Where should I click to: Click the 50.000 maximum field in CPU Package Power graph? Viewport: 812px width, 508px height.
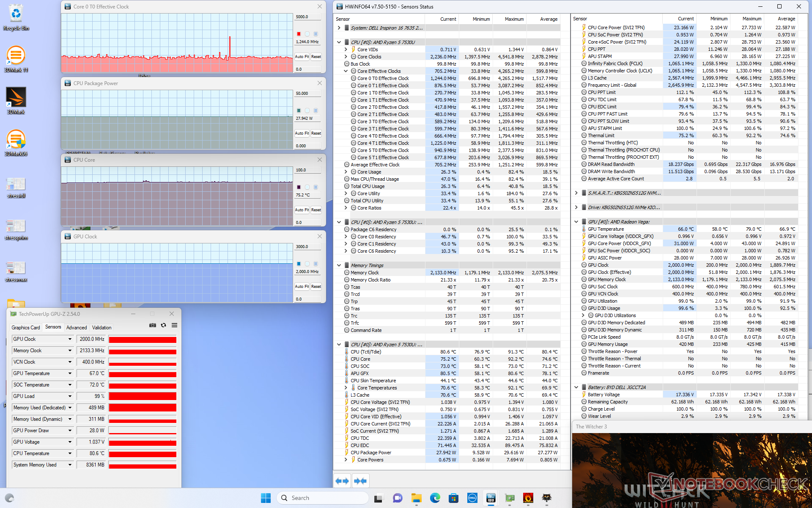point(307,94)
